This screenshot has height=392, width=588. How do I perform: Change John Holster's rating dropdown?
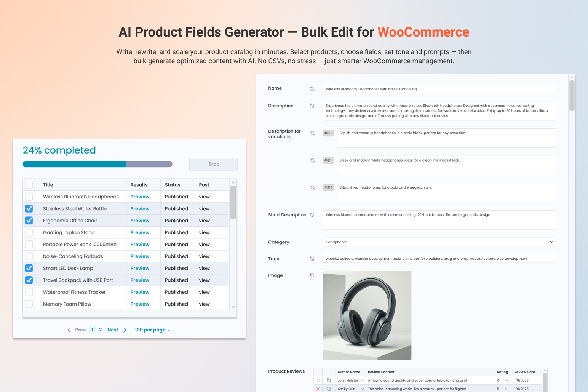coord(507,380)
